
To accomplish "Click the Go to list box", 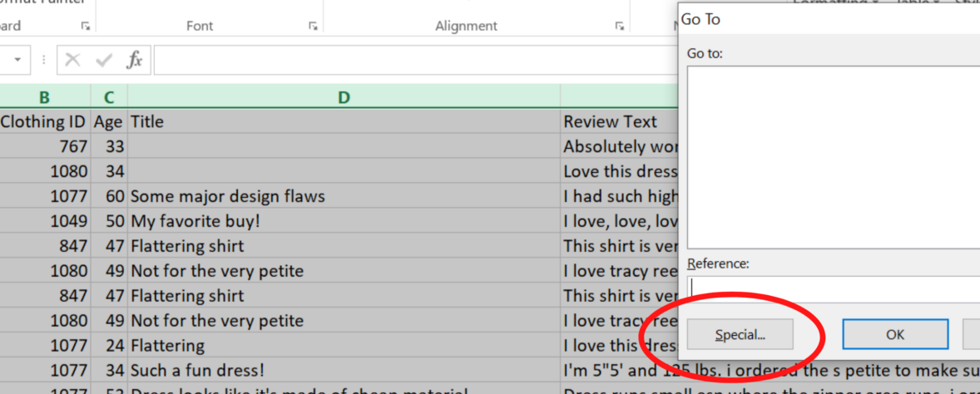I will pos(834,157).
